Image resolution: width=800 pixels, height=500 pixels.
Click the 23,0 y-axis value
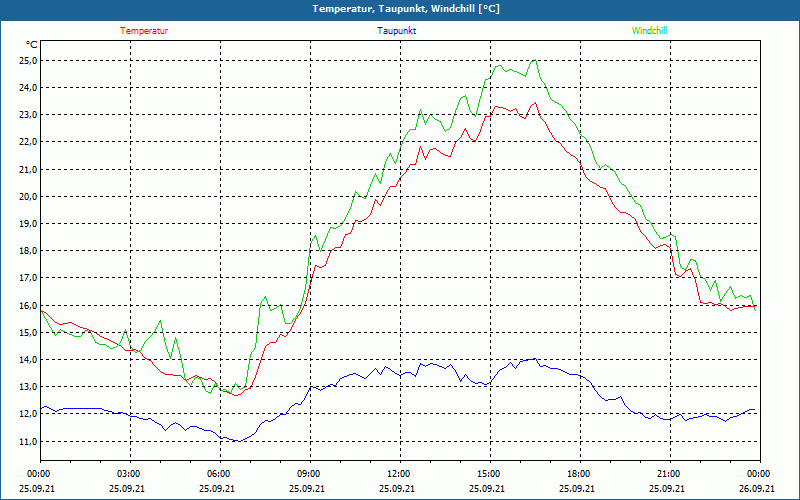click(x=29, y=115)
